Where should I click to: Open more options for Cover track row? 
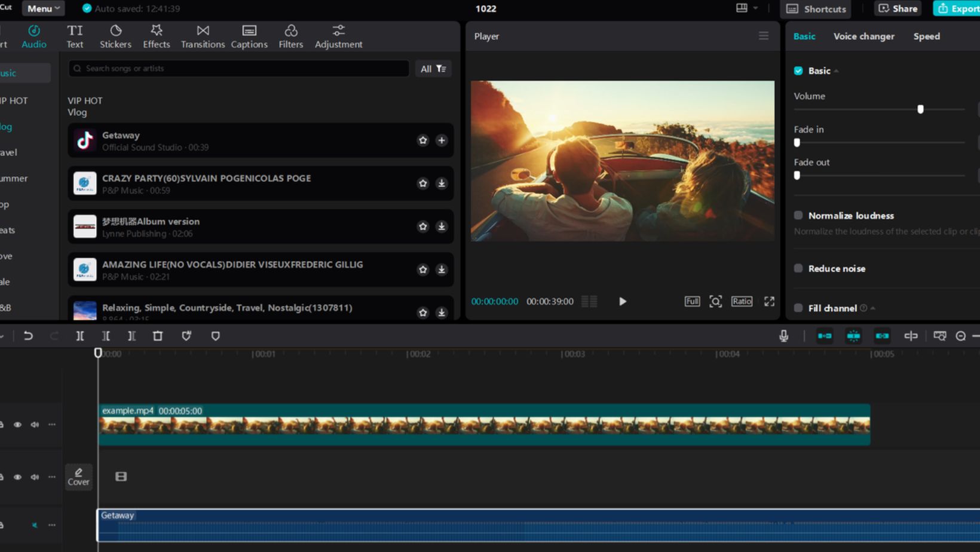[x=52, y=477]
